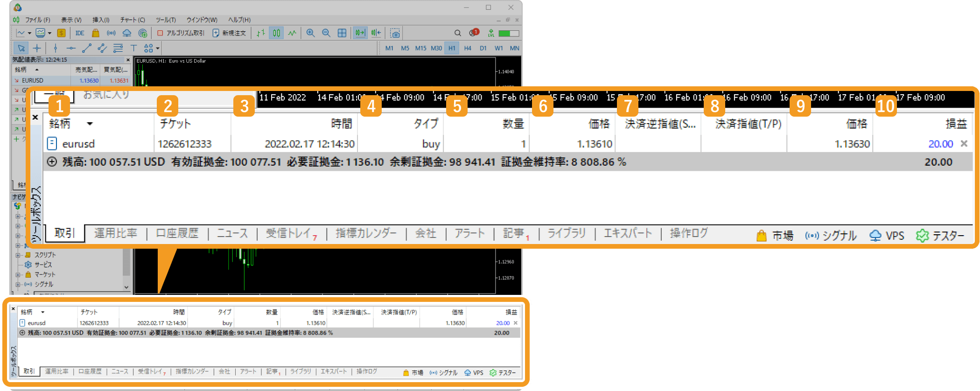Select the horizontal line drawing tool
Screen dimensions: 980x391
point(71,48)
